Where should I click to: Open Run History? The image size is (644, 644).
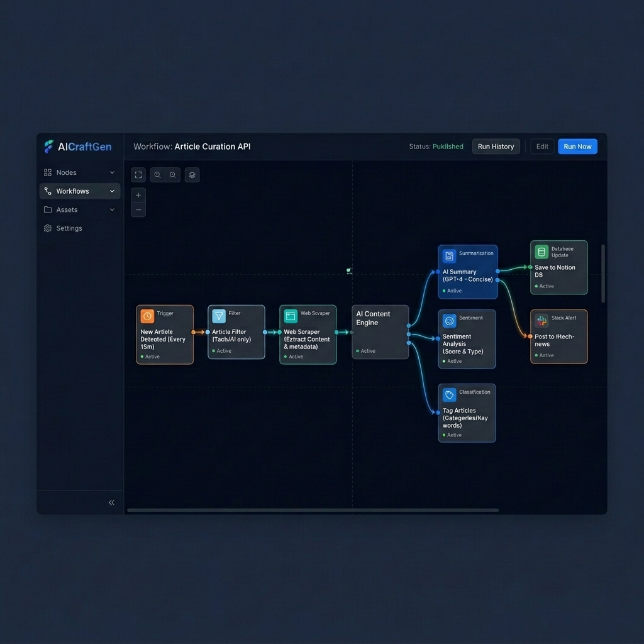click(496, 147)
